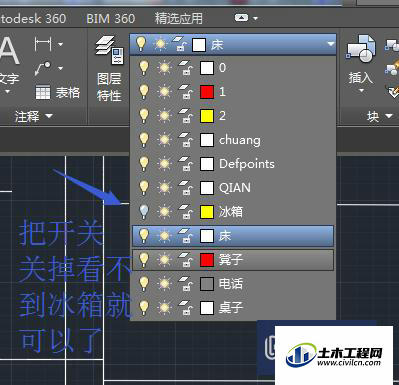This screenshot has width=399, height=385.
Task: Turn on light bulb for 冰箱 layer
Action: [x=144, y=212]
